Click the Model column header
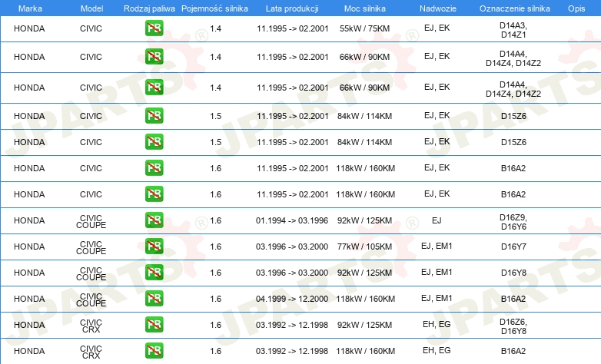The width and height of the screenshot is (601, 364). [91, 8]
